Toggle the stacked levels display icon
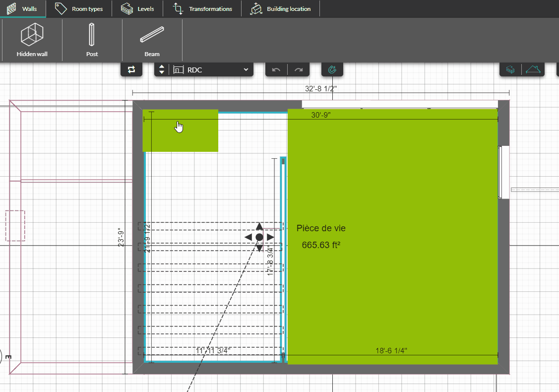The image size is (559, 392). click(x=510, y=70)
